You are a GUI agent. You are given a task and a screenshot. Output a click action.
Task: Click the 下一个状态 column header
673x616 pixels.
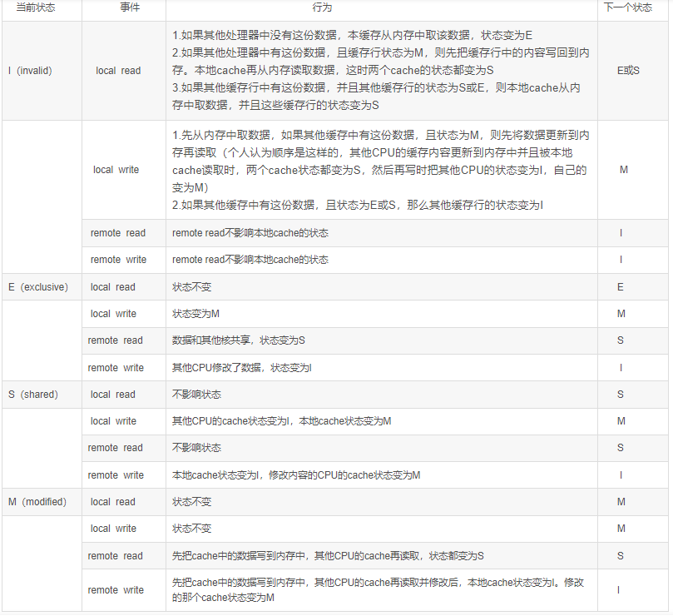click(x=628, y=7)
